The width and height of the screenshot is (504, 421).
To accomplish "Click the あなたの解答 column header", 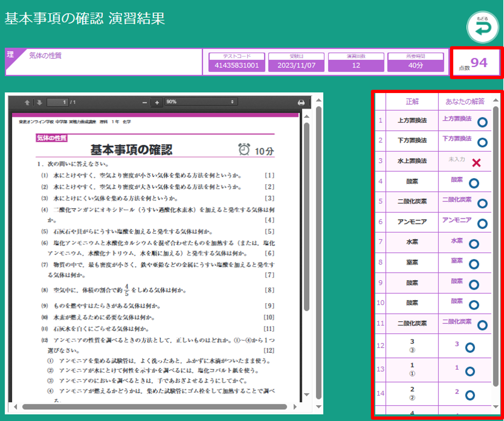I will (465, 102).
